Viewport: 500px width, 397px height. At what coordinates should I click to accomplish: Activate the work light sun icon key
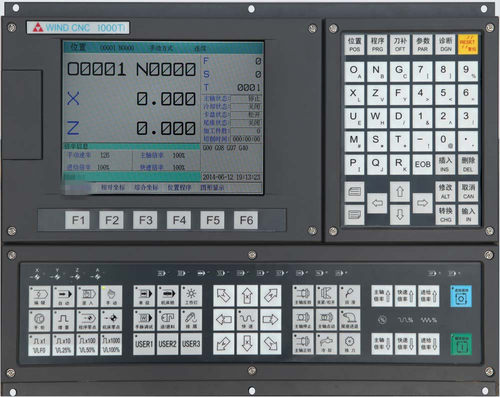(191, 296)
